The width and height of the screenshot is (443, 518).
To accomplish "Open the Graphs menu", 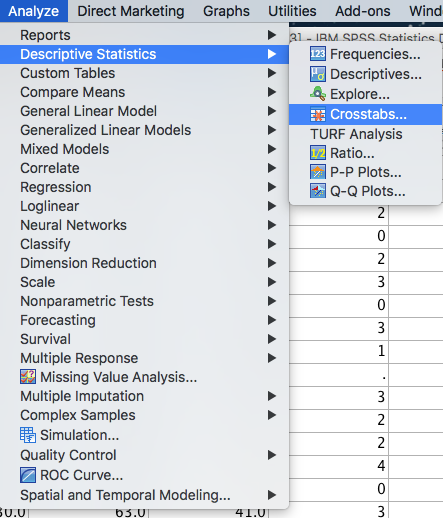I will (226, 11).
